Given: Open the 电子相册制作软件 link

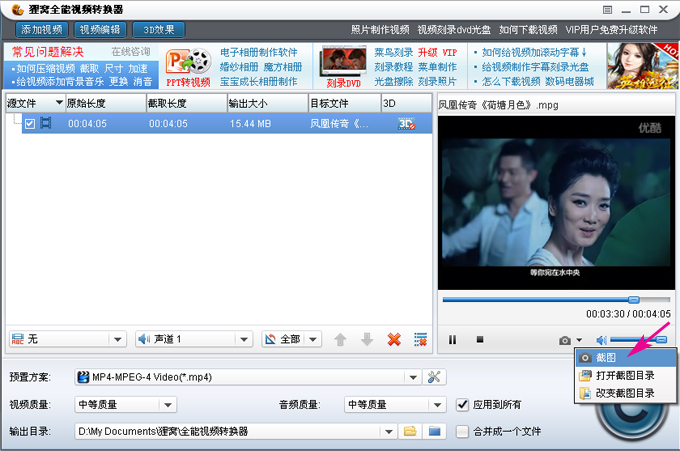Looking at the screenshot, I should tap(258, 52).
